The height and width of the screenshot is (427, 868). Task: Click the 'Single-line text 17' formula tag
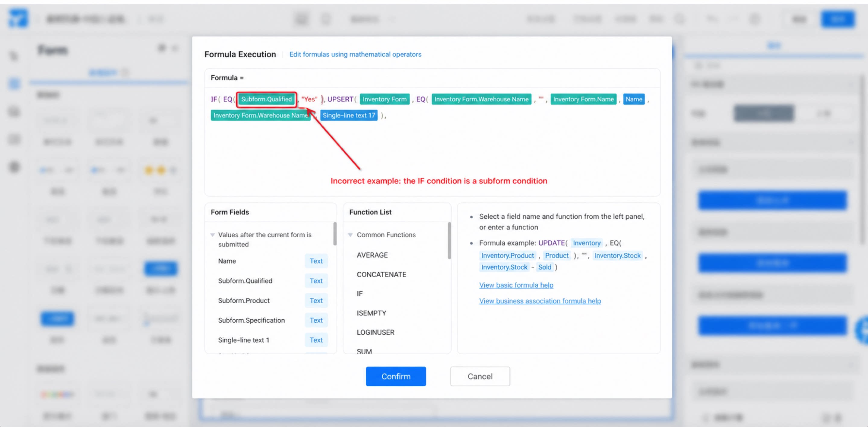[x=349, y=115]
